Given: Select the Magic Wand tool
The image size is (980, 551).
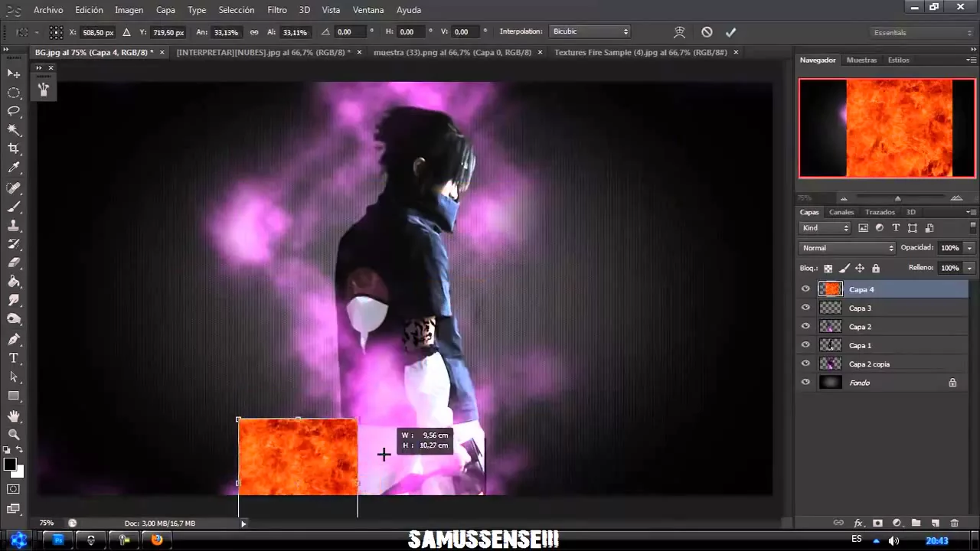Looking at the screenshot, I should tap(14, 130).
